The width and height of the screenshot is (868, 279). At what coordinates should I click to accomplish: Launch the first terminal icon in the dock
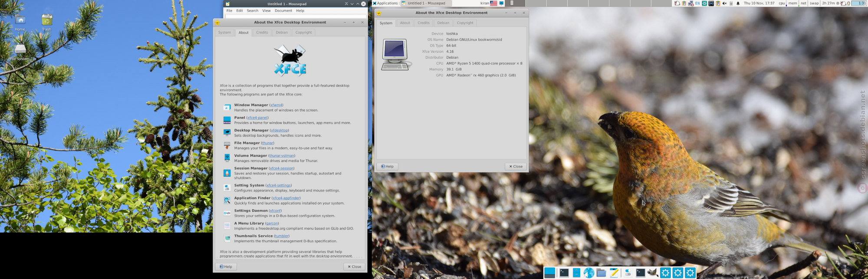pyautogui.click(x=564, y=272)
